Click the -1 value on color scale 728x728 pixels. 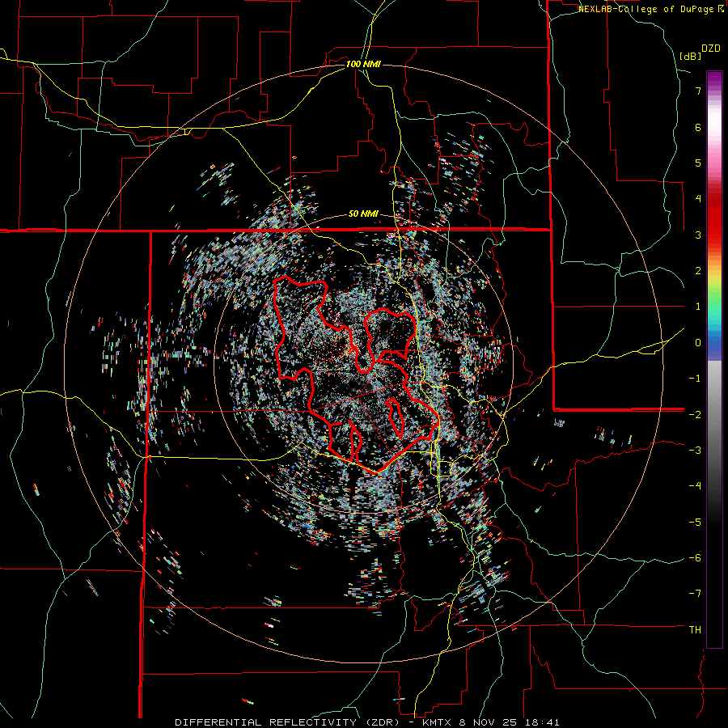tap(695, 379)
